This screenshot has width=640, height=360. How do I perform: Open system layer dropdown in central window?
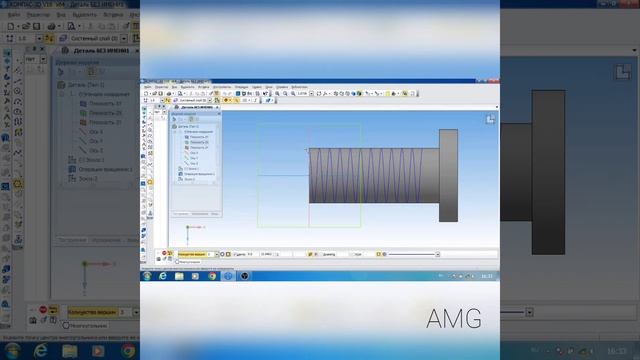[210, 100]
